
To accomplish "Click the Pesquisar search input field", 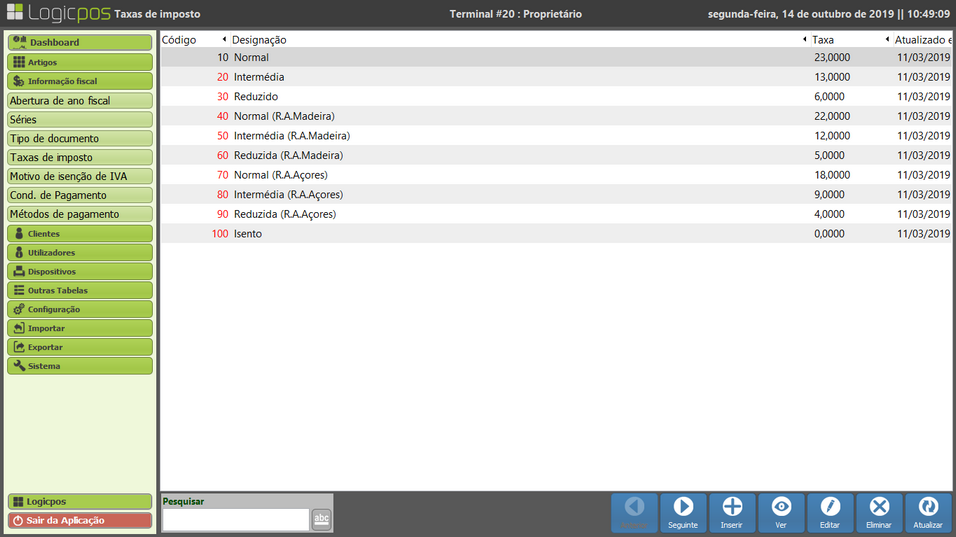I will coord(235,520).
